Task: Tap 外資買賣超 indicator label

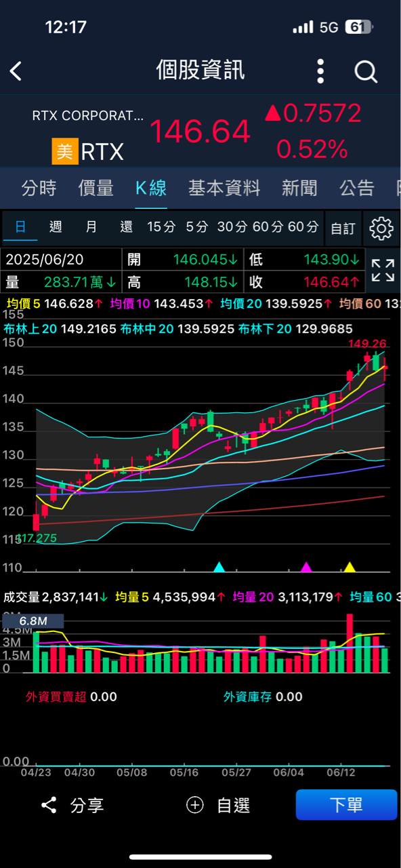Action: click(x=56, y=696)
